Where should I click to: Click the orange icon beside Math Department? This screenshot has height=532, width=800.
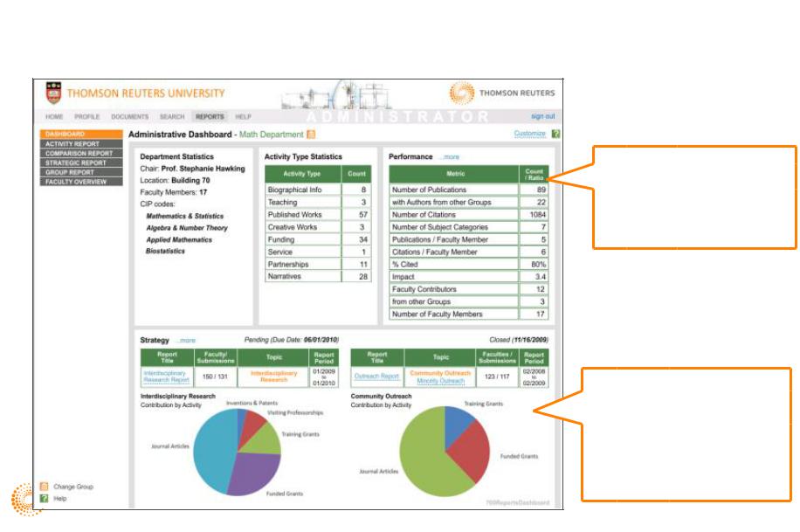pos(311,135)
